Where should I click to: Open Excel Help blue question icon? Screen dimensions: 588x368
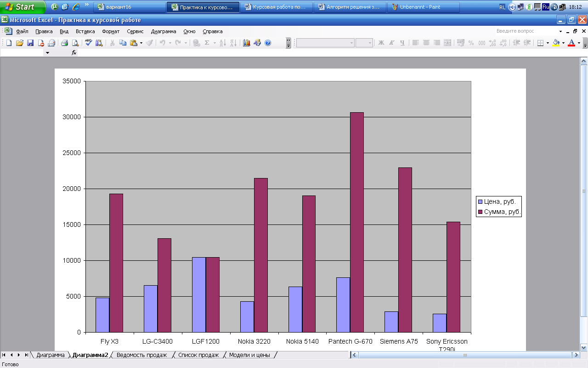tap(268, 43)
